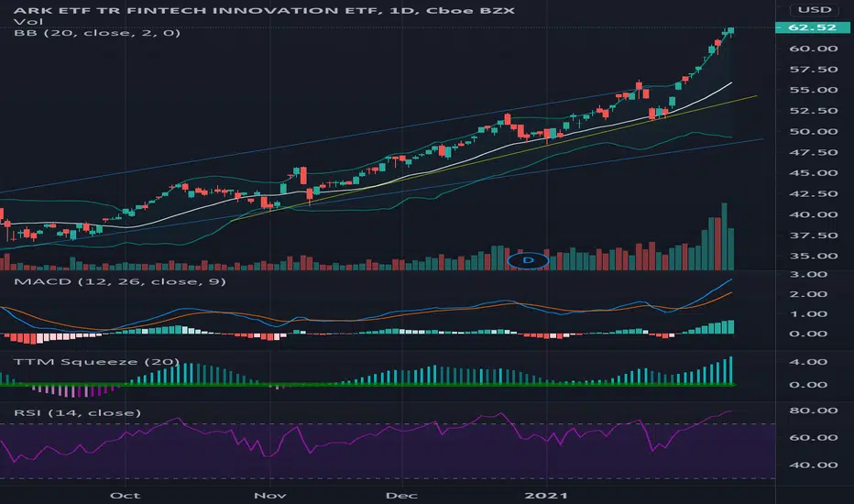Image resolution: width=854 pixels, height=504 pixels.
Task: Click the USD currency label
Action: [815, 10]
